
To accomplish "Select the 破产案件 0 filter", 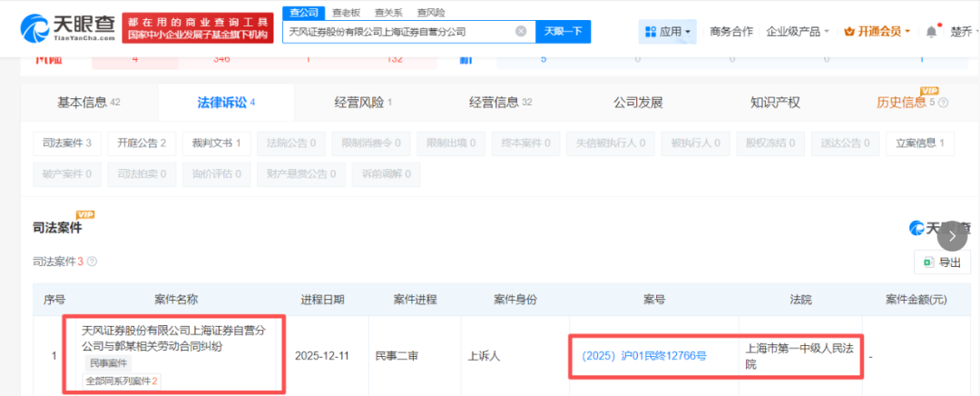I will click(x=67, y=174).
